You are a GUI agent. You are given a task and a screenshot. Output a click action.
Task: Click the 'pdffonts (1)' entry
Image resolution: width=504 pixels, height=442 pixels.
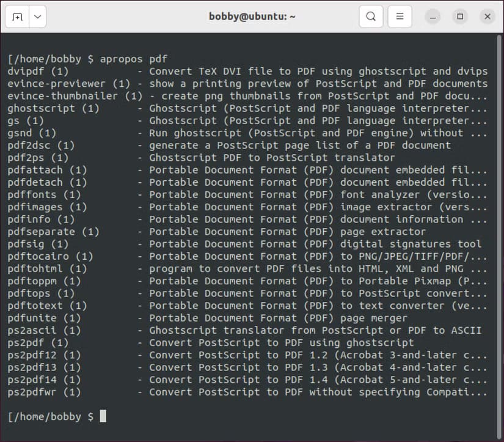44,194
